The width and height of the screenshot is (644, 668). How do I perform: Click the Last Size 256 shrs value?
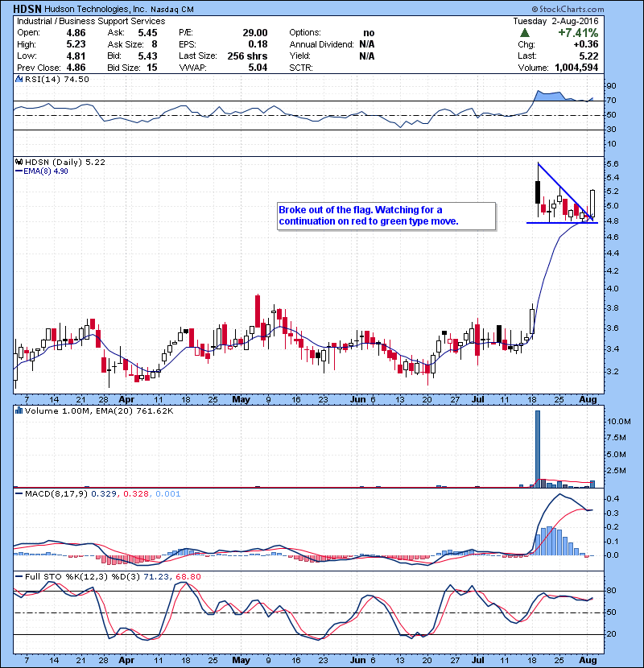pyautogui.click(x=247, y=56)
